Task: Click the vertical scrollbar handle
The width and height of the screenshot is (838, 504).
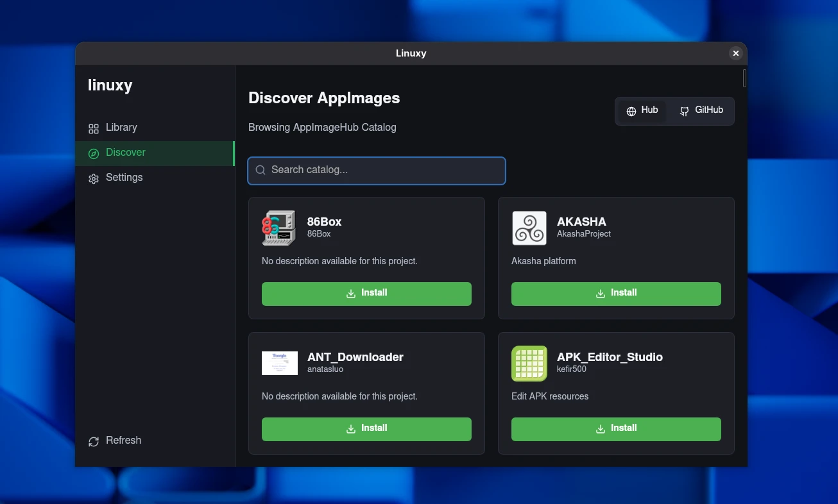Action: click(x=744, y=78)
